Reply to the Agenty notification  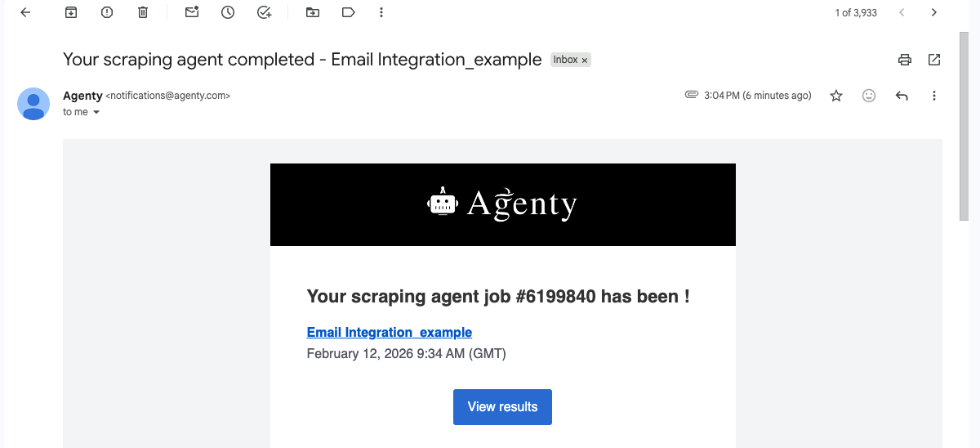902,96
